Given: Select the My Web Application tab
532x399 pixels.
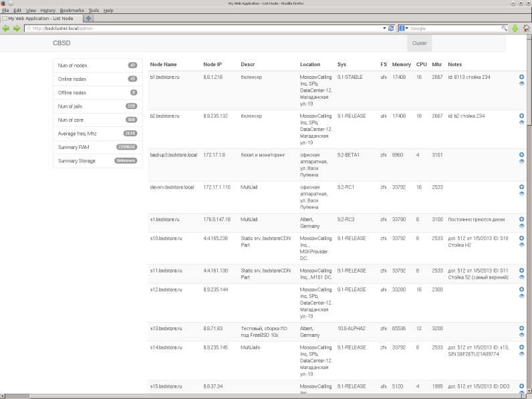Looking at the screenshot, I should [x=41, y=18].
